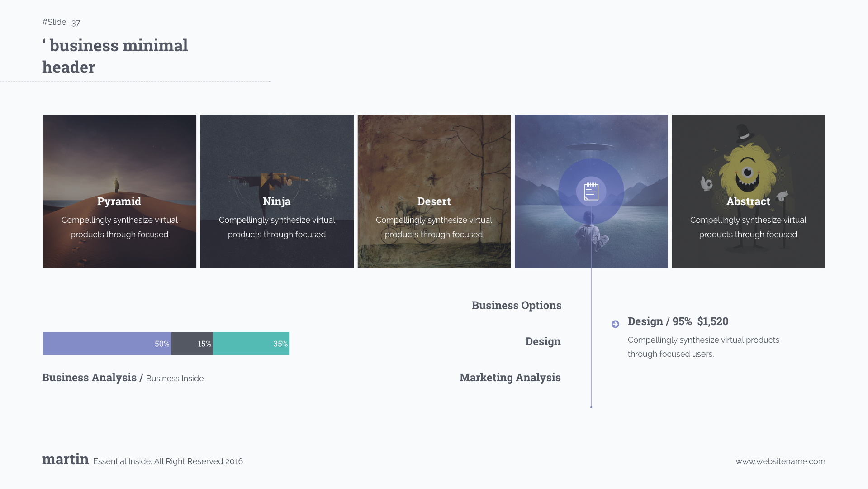Image resolution: width=868 pixels, height=489 pixels.
Task: Click the gloved hand holding the cane
Action: pyautogui.click(x=783, y=195)
